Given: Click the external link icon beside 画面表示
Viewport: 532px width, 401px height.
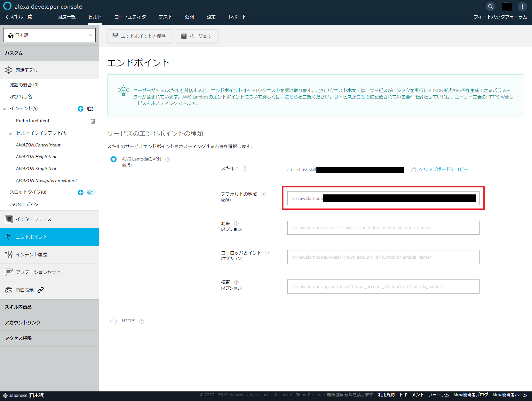Looking at the screenshot, I should pos(40,290).
